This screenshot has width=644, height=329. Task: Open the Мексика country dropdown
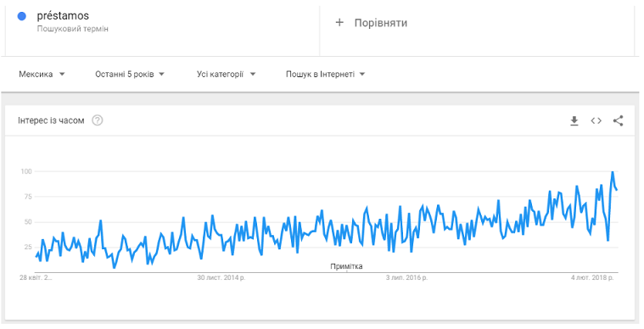click(x=42, y=75)
